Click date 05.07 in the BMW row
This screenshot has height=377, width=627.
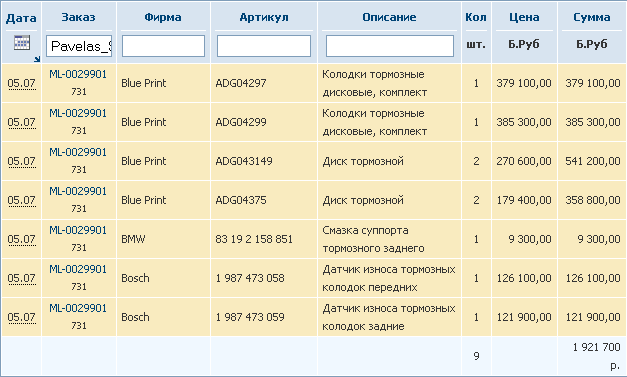22,239
